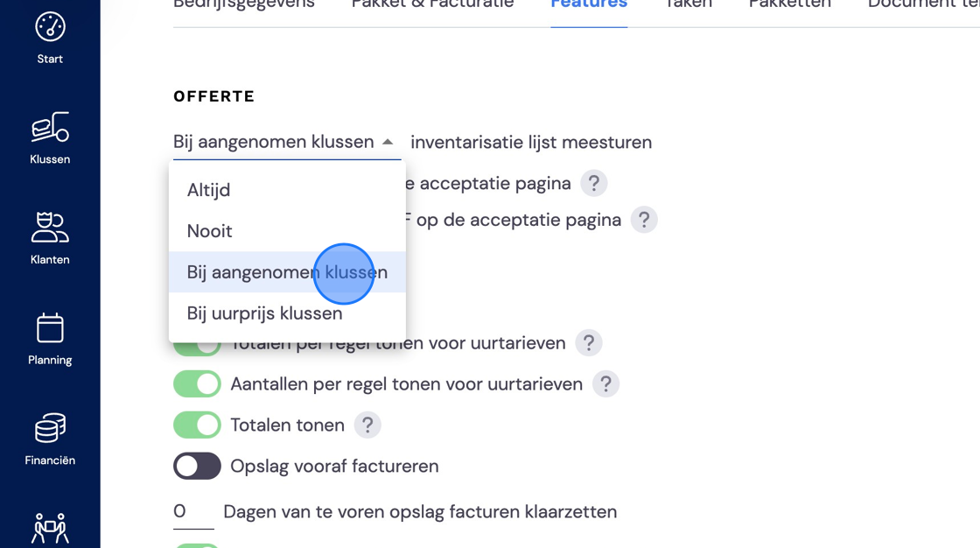Choose Nooit in the dropdown list
980x548 pixels.
287,231
